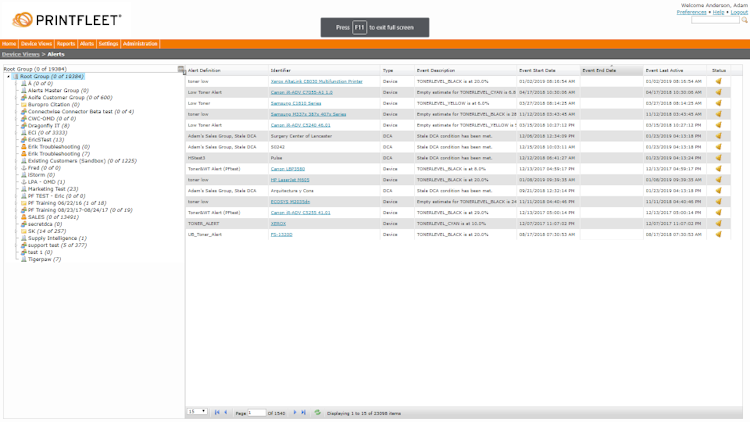Open ECOSYS M2035dn device link
The image size is (750, 422).
[290, 201]
